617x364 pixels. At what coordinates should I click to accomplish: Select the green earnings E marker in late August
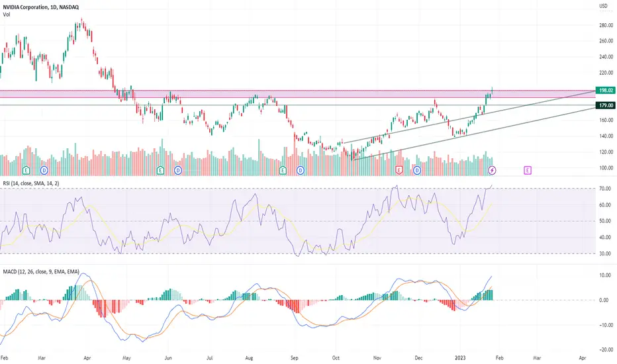pyautogui.click(x=283, y=170)
